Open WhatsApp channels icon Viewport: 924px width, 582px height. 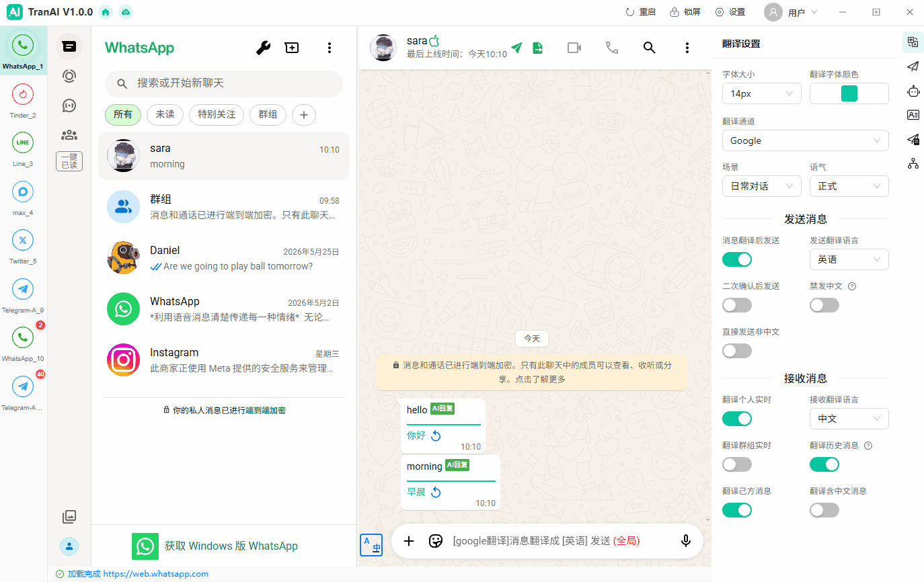[x=69, y=106]
